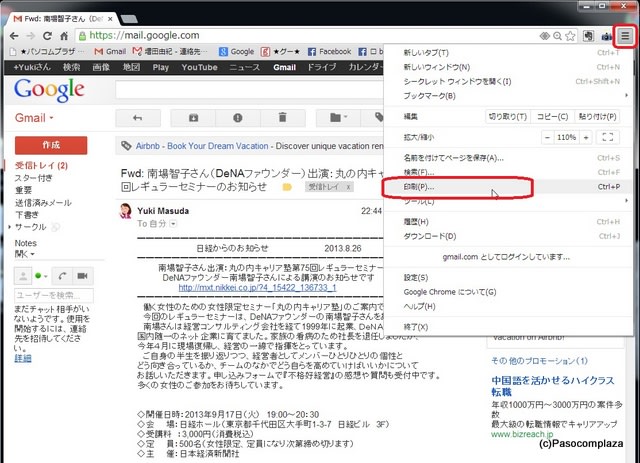The width and height of the screenshot is (640, 463).
Task: Click the address bar URL field
Action: tap(306, 36)
